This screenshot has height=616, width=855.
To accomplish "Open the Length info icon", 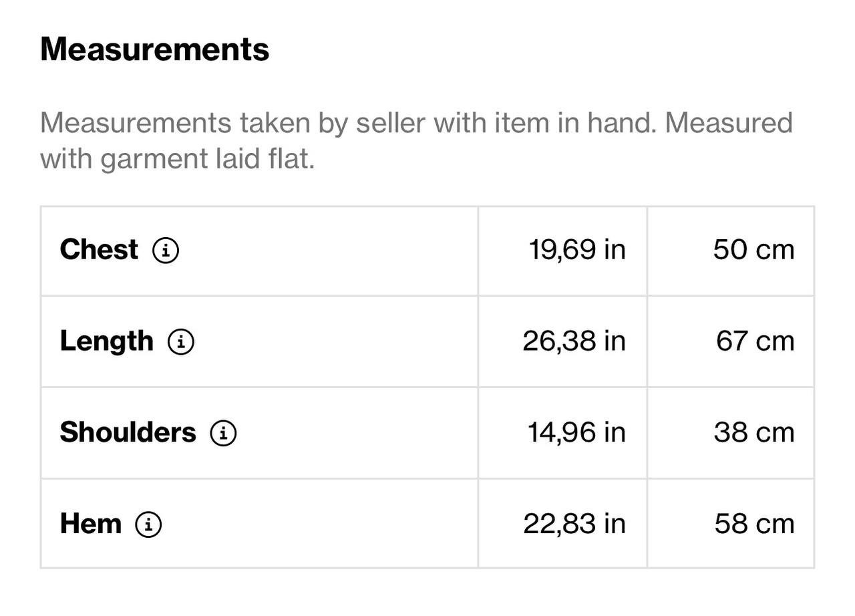I will tap(180, 342).
